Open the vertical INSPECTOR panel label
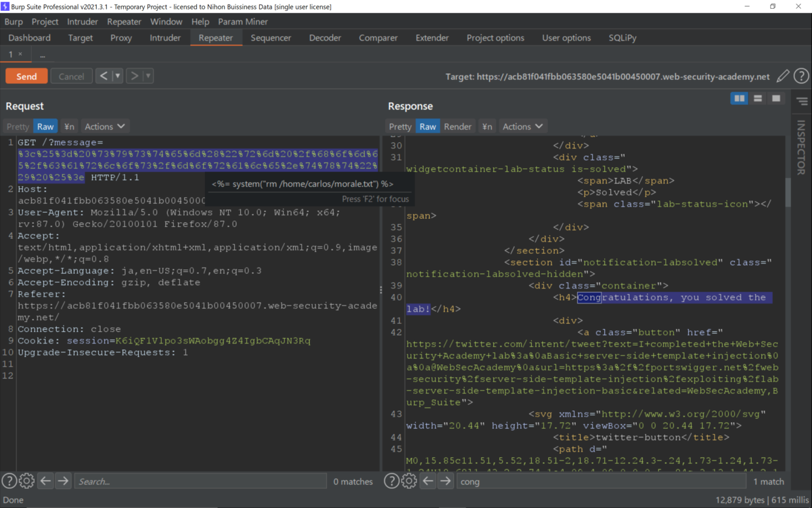This screenshot has width=812, height=508. click(801, 148)
